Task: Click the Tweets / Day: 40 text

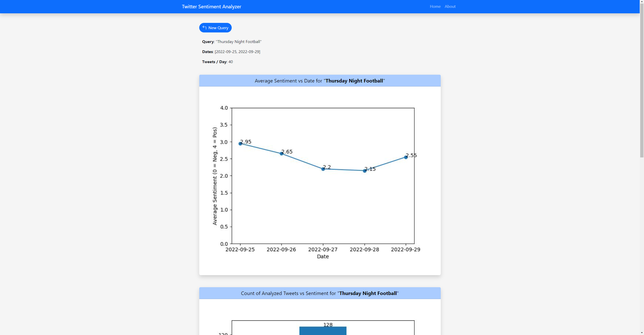Action: pyautogui.click(x=217, y=62)
